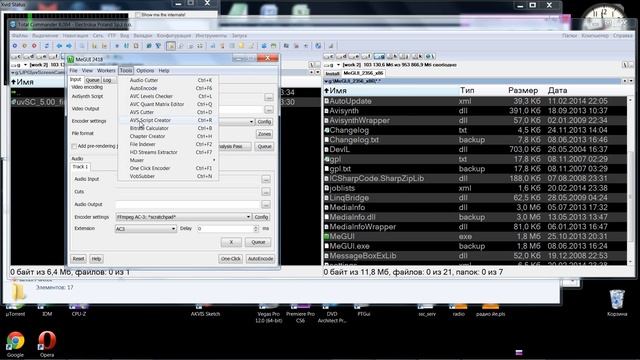The height and width of the screenshot is (360, 640).
Task: Choose Bitrate Calculator from Tools menu
Action: tap(168, 128)
